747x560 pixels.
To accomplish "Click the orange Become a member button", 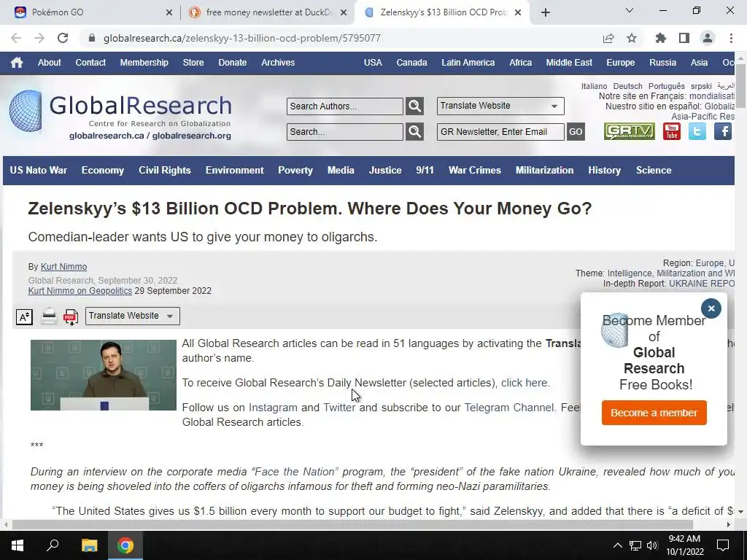I will click(x=654, y=413).
